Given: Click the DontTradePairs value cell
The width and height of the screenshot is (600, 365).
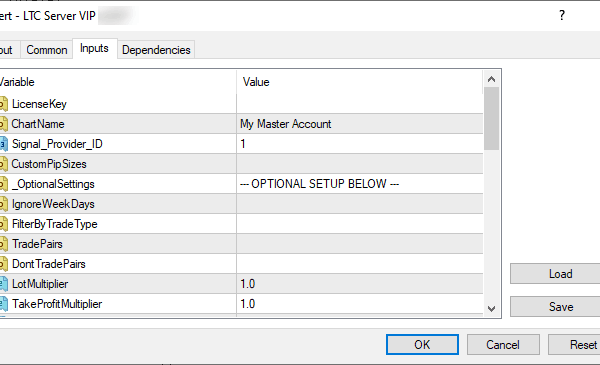Looking at the screenshot, I should pyautogui.click(x=360, y=264).
